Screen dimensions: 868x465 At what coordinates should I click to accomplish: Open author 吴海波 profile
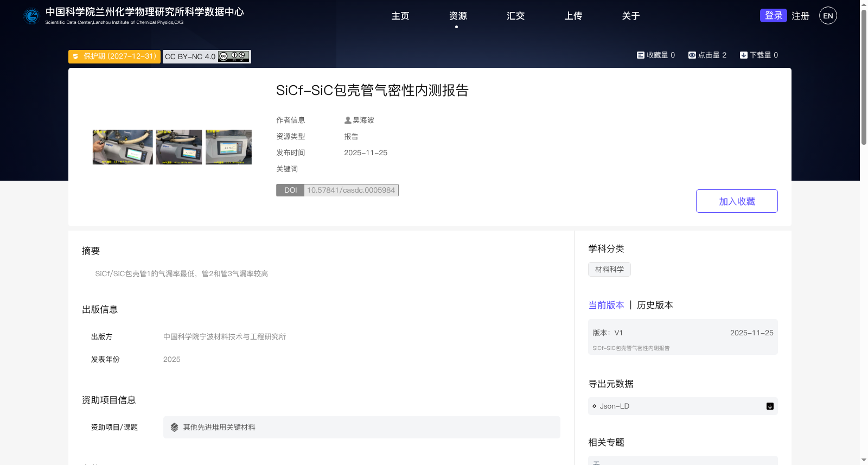[x=363, y=120]
